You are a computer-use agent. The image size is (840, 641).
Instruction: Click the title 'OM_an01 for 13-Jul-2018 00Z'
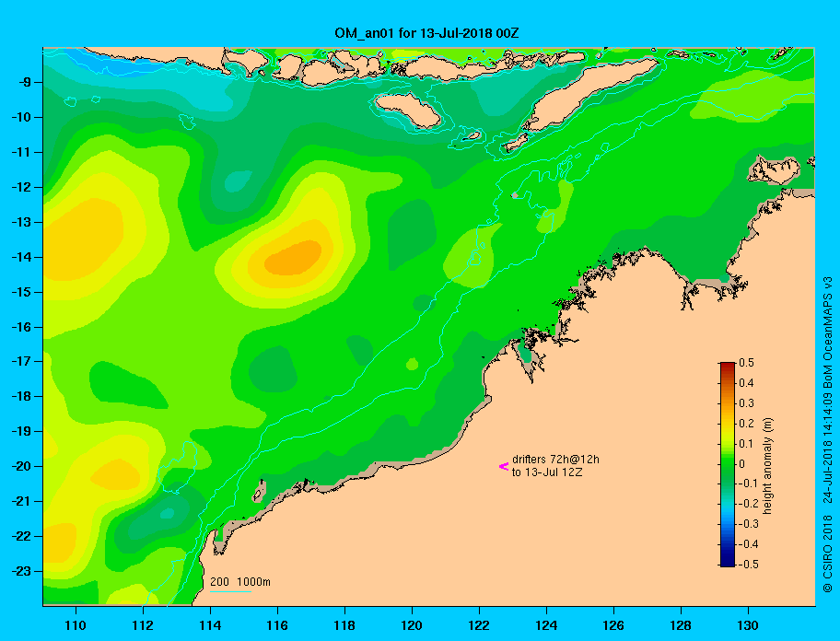[x=426, y=33]
